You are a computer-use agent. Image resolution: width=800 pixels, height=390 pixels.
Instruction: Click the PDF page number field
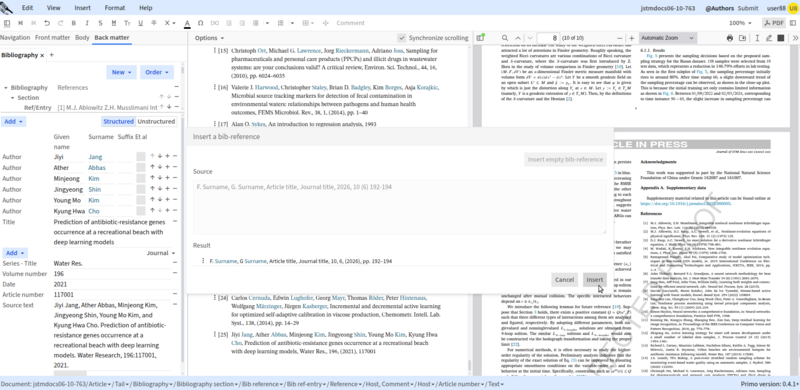[x=548, y=38]
